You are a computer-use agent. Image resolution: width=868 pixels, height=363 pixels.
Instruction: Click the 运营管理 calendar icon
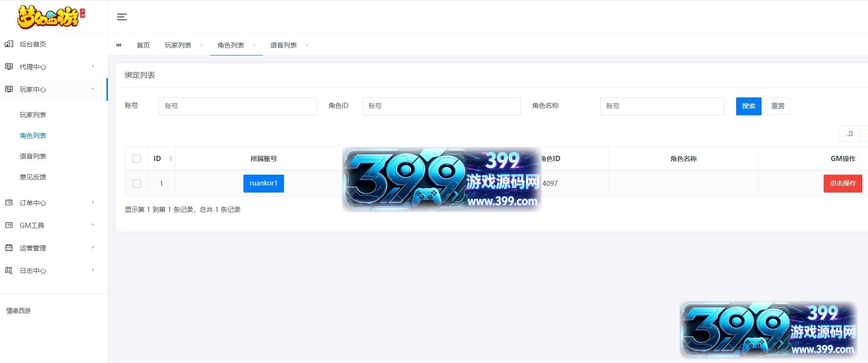[9, 248]
